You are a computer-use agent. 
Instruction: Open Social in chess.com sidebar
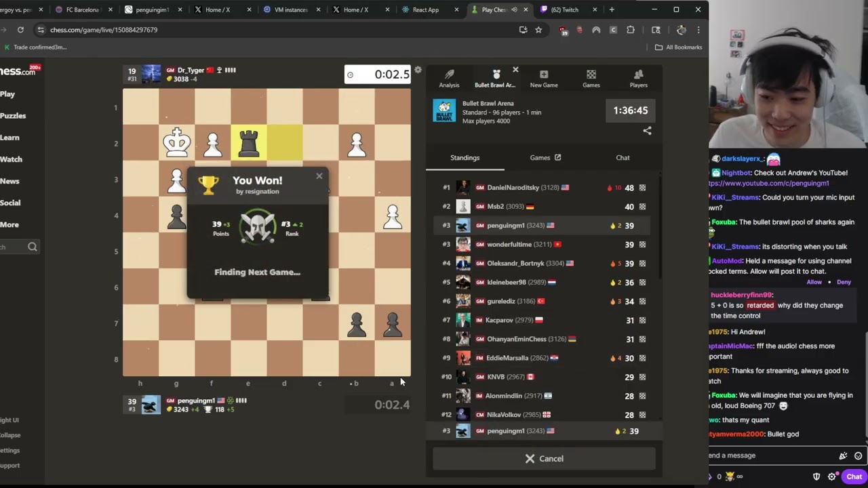10,203
